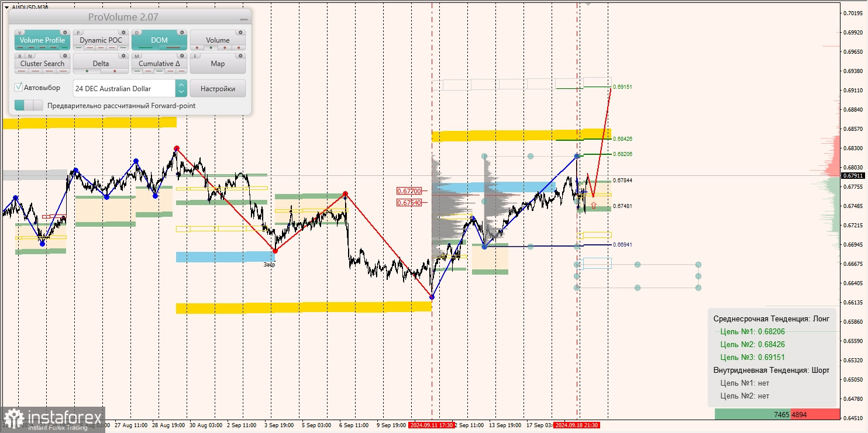This screenshot has width=868, height=433.
Task: Open Volume Profile gear settings
Action: tap(65, 33)
